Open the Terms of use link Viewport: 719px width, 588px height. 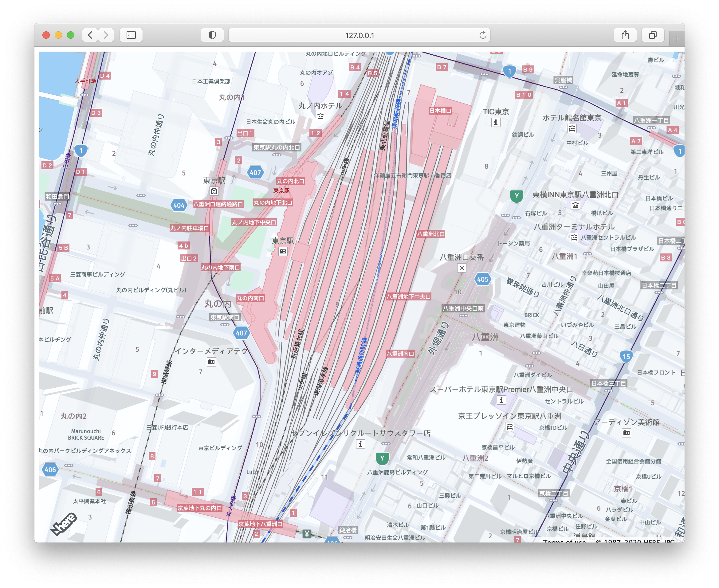click(564, 541)
